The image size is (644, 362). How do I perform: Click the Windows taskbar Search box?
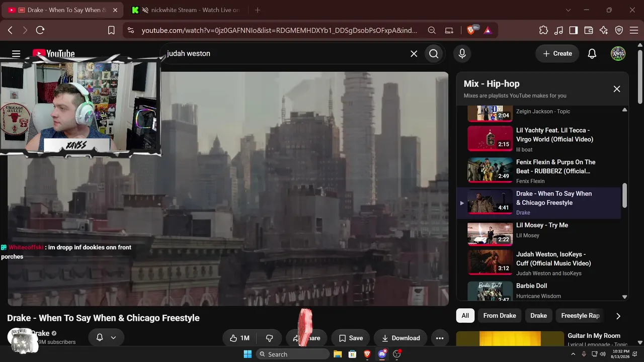(x=293, y=354)
